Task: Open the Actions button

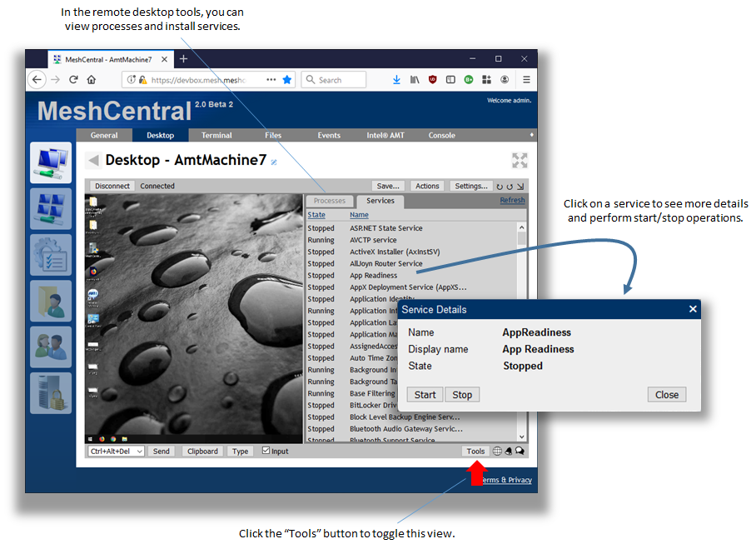Action: coord(427,187)
